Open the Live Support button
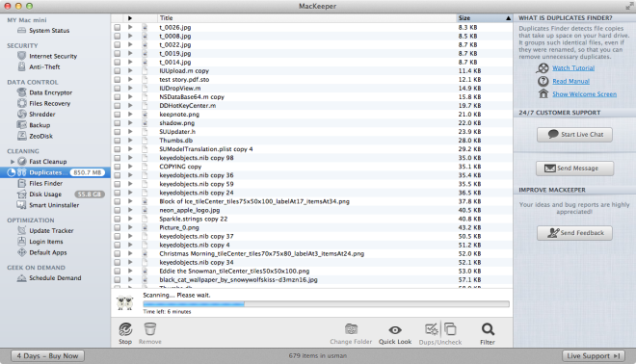The image size is (636, 364). (594, 356)
